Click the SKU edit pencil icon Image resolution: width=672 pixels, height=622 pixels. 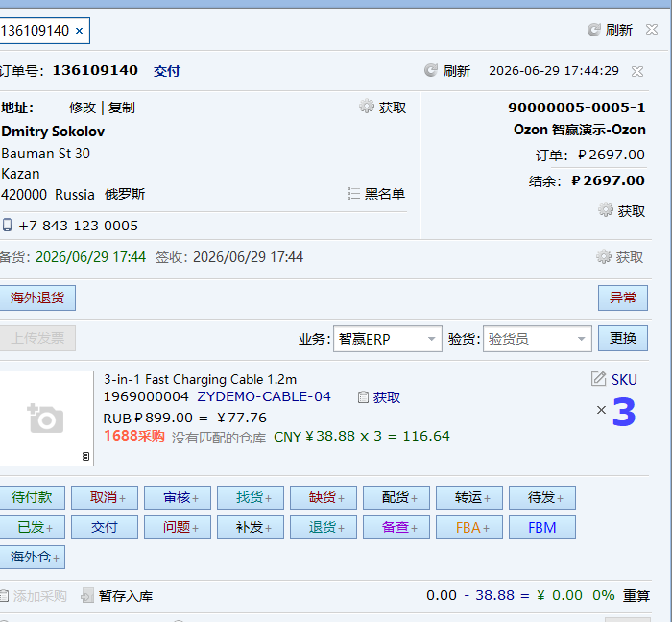(x=598, y=379)
